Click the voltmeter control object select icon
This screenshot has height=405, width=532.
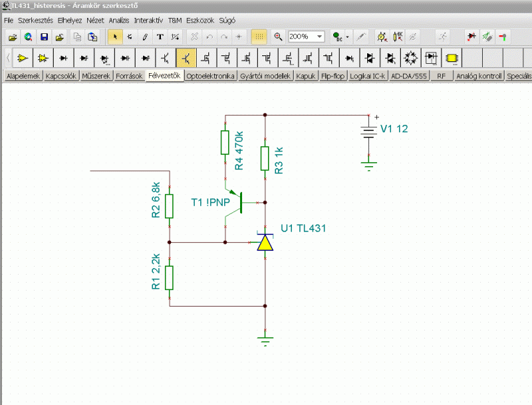382,37
